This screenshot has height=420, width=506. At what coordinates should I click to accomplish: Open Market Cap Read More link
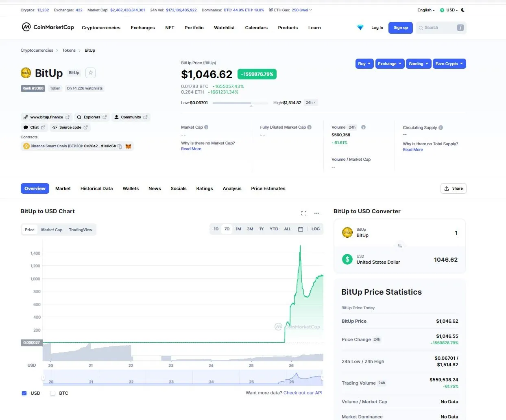191,149
